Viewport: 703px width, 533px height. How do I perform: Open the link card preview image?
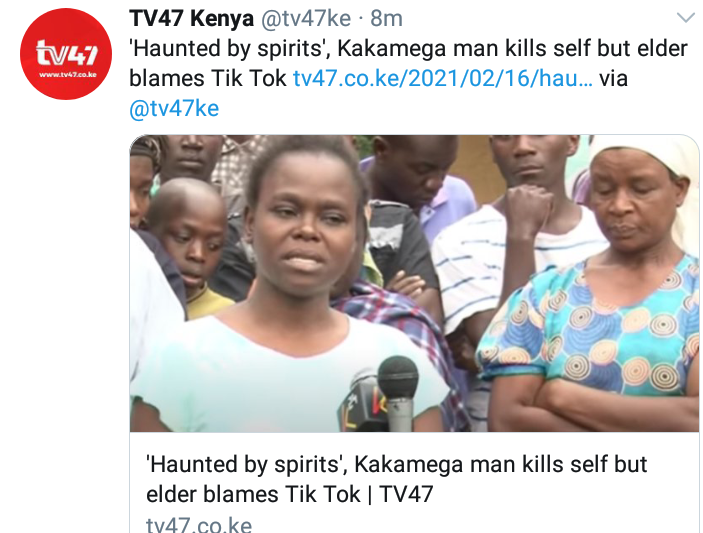point(414,283)
